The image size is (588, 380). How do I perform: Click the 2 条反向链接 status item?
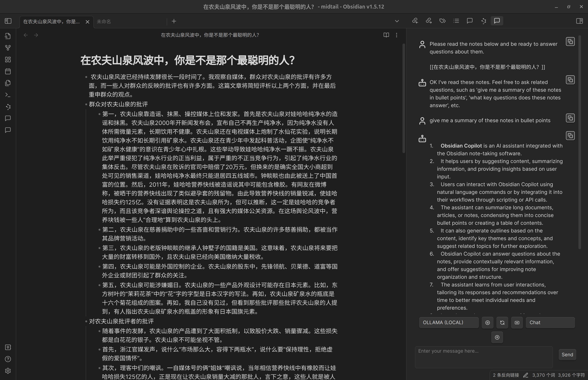coord(506,375)
